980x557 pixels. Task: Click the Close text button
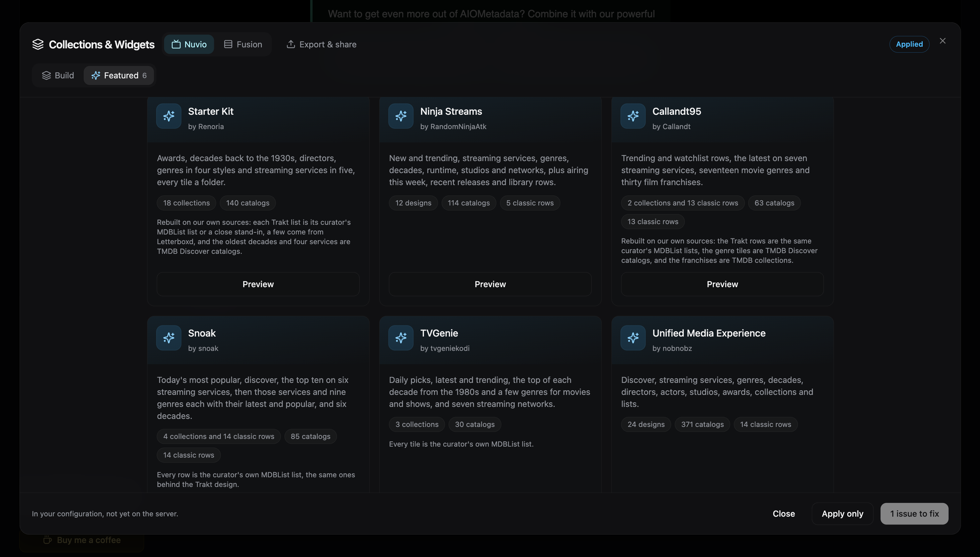pos(784,514)
